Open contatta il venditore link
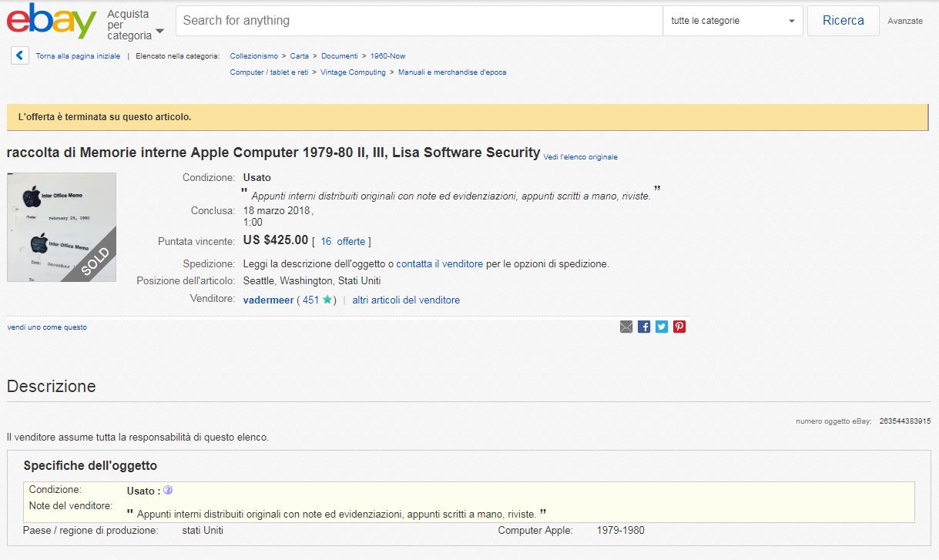This screenshot has width=939, height=560. coord(440,263)
